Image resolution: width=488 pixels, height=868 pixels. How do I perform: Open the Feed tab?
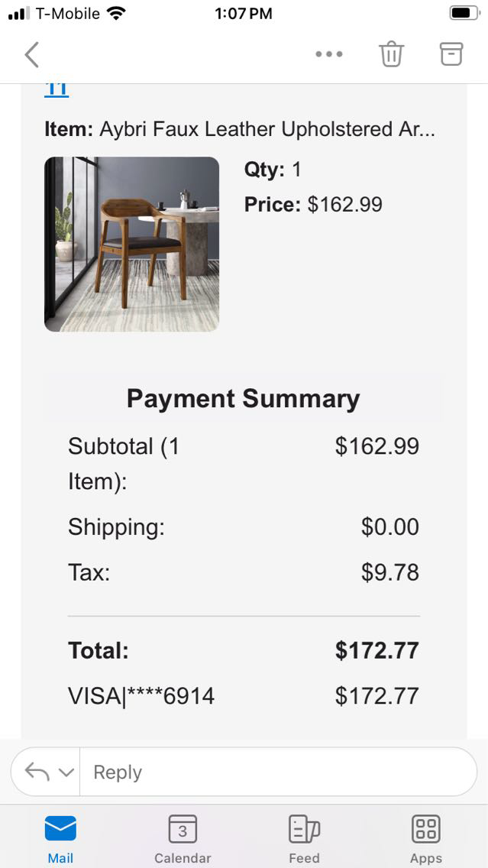304,839
